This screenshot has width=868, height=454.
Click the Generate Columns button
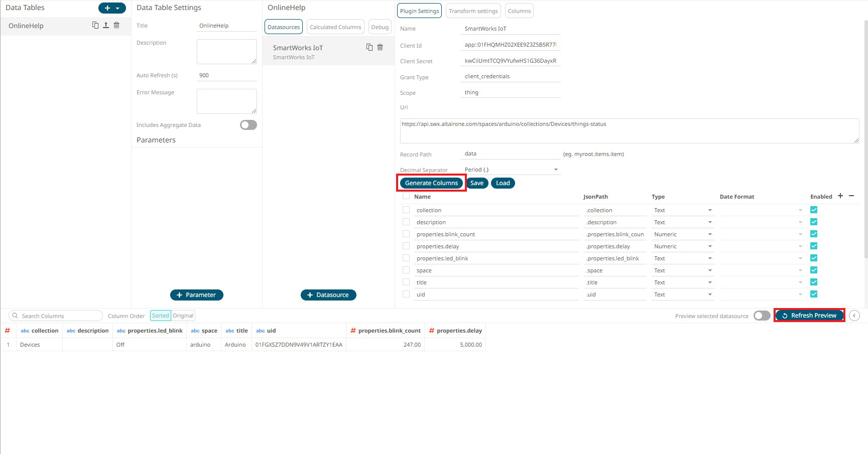pyautogui.click(x=431, y=183)
